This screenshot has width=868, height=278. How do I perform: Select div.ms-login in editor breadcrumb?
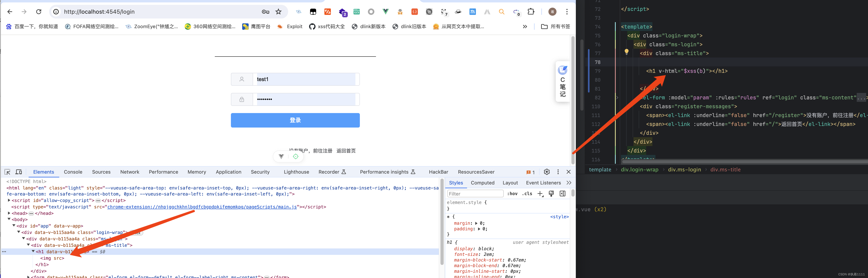coord(684,170)
